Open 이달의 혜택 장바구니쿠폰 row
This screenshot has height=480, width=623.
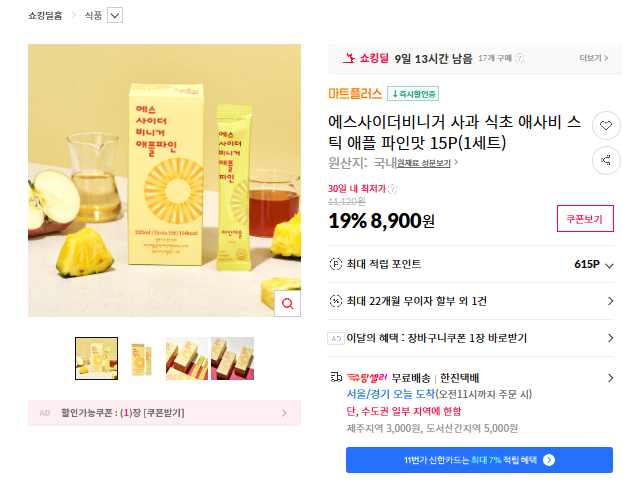point(471,338)
